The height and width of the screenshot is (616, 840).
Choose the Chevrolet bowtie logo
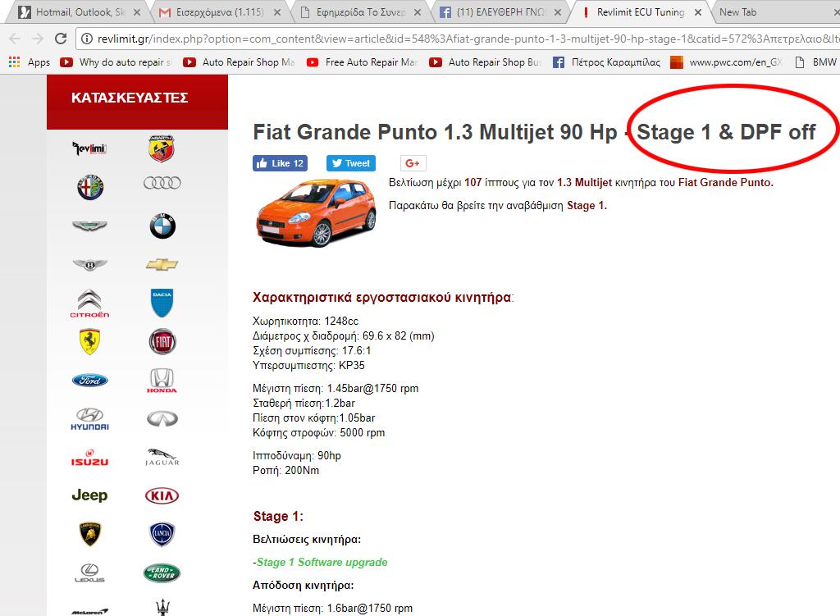[162, 264]
